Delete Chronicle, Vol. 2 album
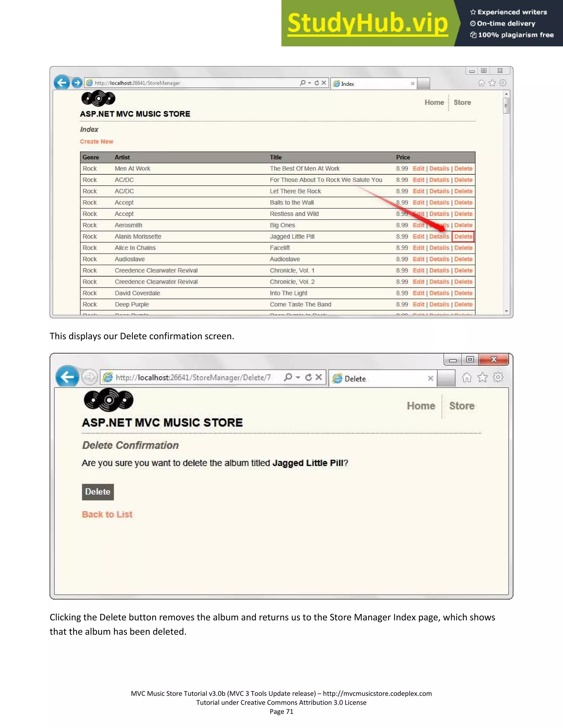 pos(463,282)
